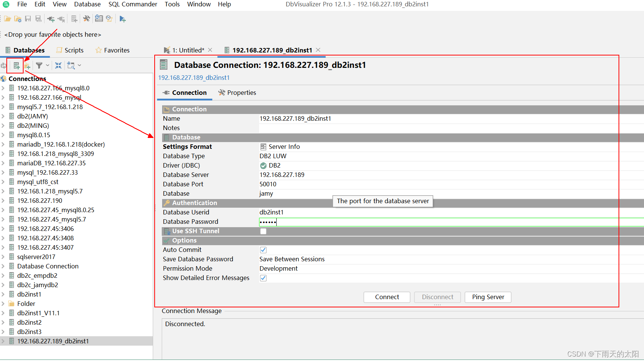The height and width of the screenshot is (361, 644).
Task: Open the File menu
Action: (22, 4)
